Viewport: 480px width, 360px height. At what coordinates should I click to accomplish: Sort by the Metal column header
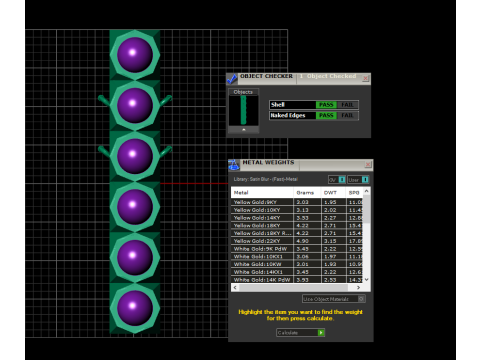tap(262, 193)
